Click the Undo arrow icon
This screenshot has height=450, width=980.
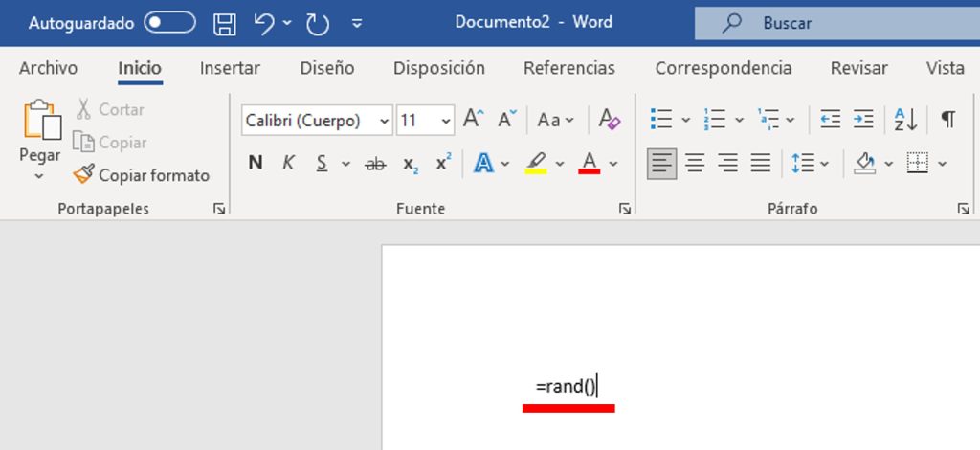[x=265, y=23]
